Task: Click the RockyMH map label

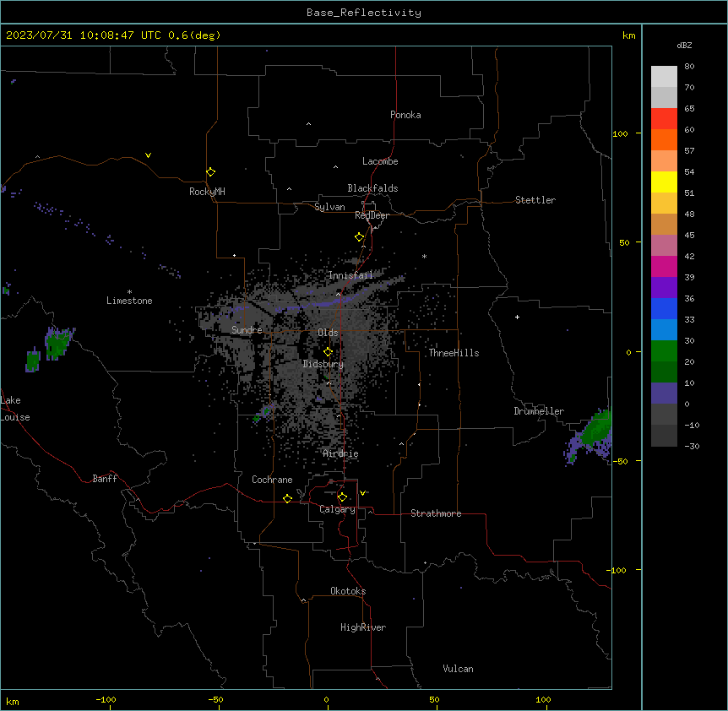Action: (x=207, y=192)
